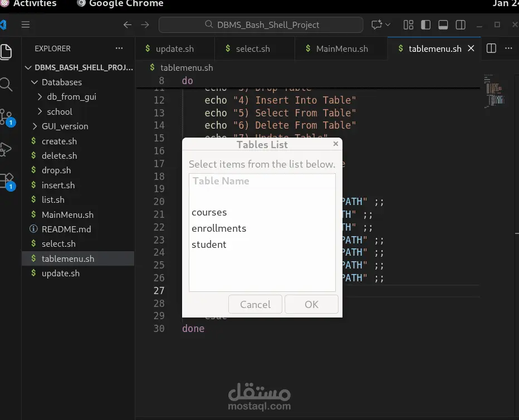Image resolution: width=519 pixels, height=420 pixels.
Task: Cancel the Tables List dialog
Action: pyautogui.click(x=255, y=304)
